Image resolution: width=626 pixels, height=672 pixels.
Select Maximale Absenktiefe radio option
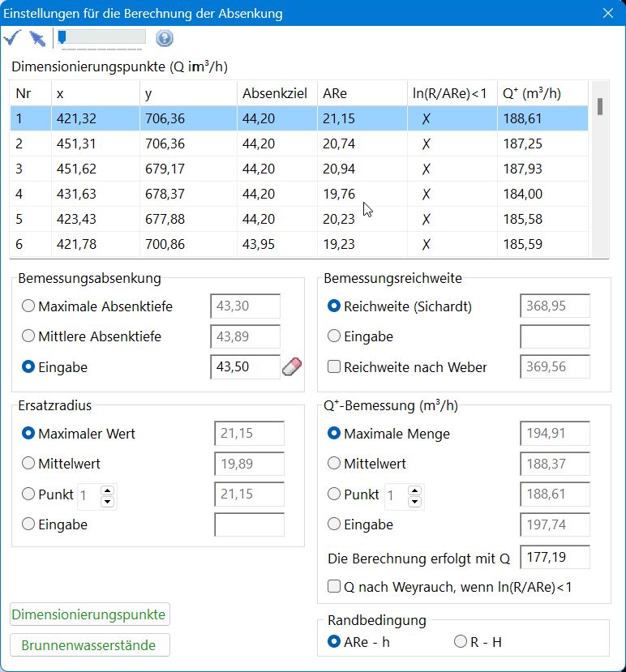[x=28, y=306]
